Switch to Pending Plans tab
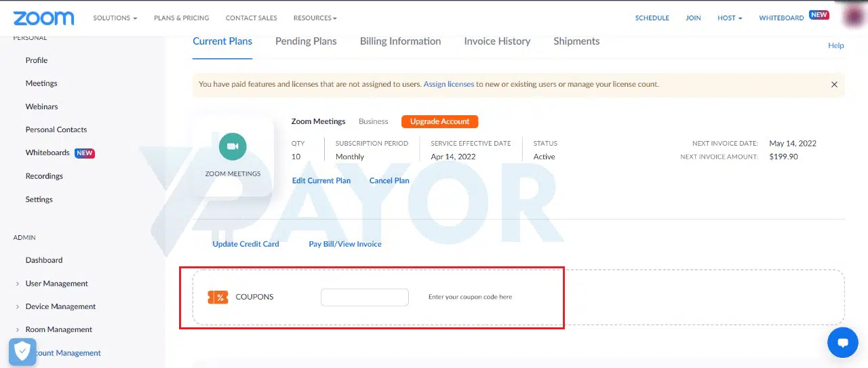The height and width of the screenshot is (368, 868). [x=306, y=41]
